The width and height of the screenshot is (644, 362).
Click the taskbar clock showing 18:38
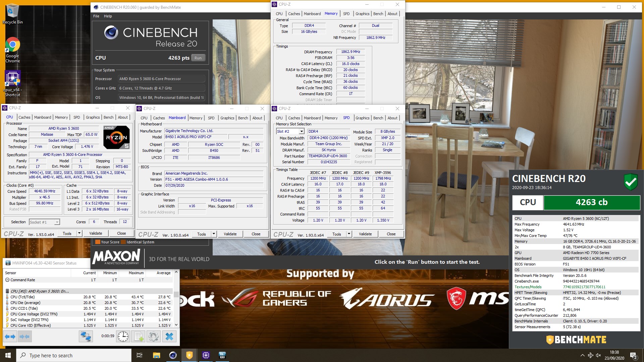tap(614, 355)
